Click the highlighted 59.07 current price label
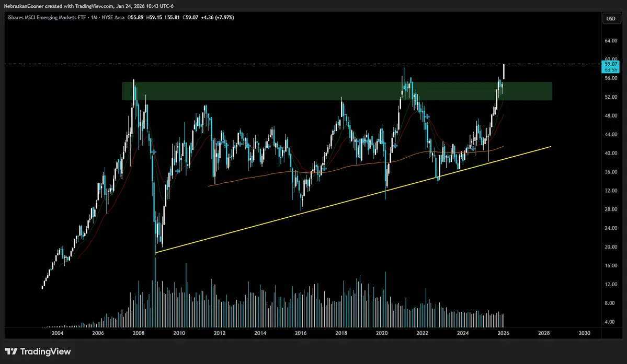627x364 pixels. tap(611, 64)
